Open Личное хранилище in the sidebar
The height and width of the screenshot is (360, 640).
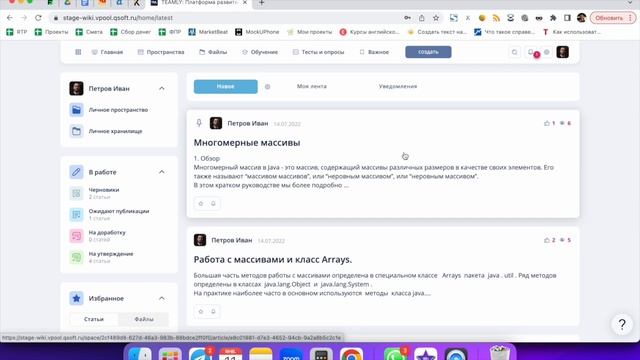tap(116, 131)
